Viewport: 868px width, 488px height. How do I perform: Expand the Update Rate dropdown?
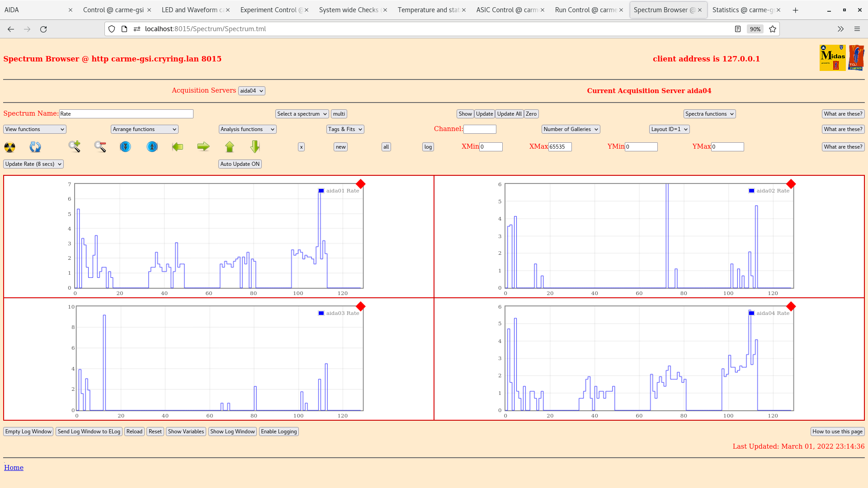tap(33, 164)
